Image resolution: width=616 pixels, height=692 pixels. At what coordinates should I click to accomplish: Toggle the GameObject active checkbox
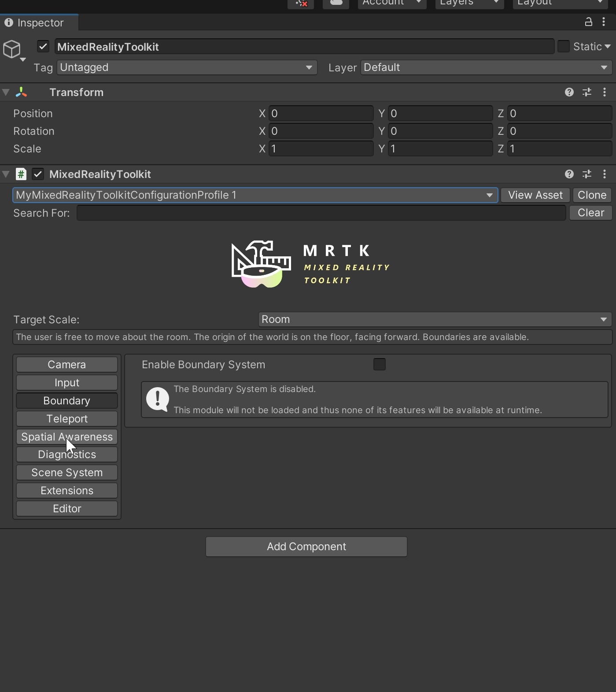[x=43, y=46]
